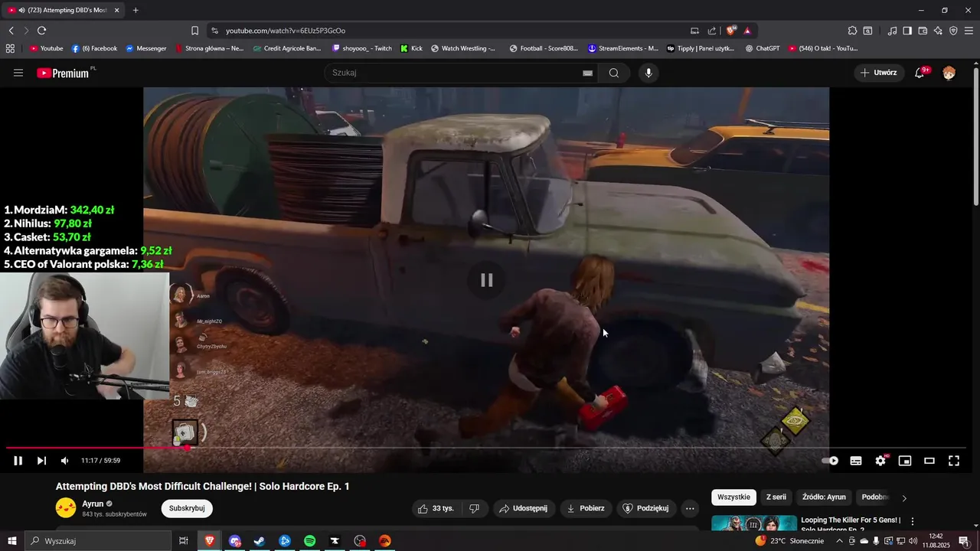The width and height of the screenshot is (980, 551).
Task: Open the account avatar menu
Action: pyautogui.click(x=949, y=73)
